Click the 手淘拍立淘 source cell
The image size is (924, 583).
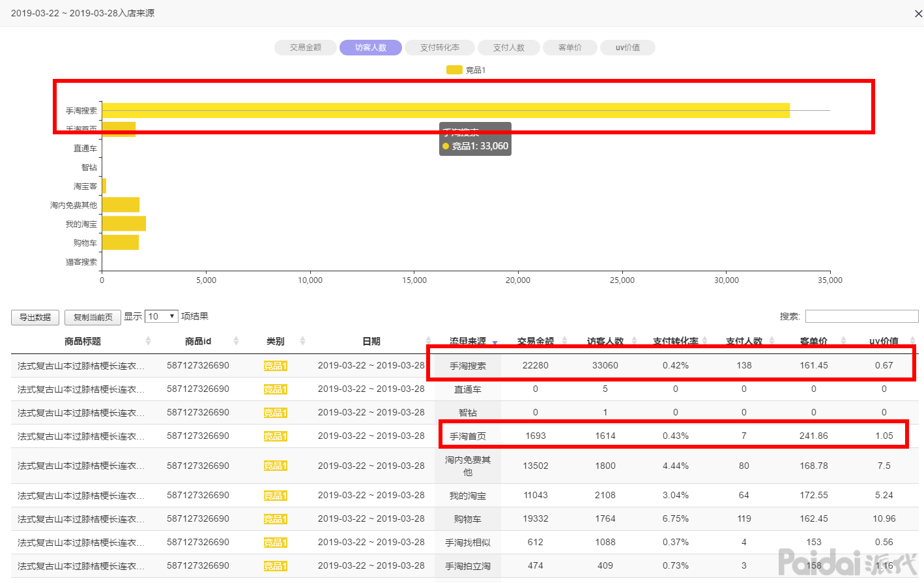click(x=468, y=566)
